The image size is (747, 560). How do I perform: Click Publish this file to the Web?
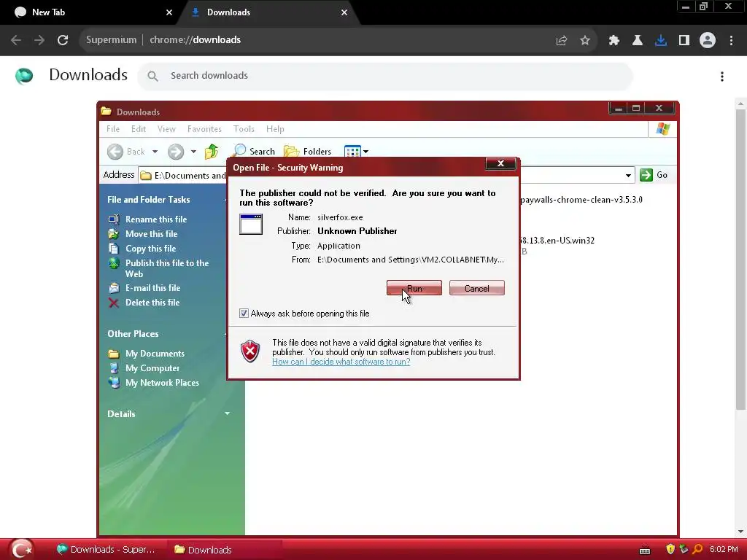[x=167, y=268]
